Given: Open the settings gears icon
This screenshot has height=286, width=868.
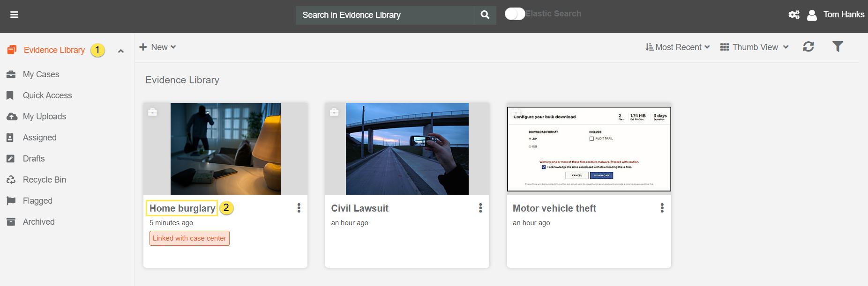Looking at the screenshot, I should 793,15.
